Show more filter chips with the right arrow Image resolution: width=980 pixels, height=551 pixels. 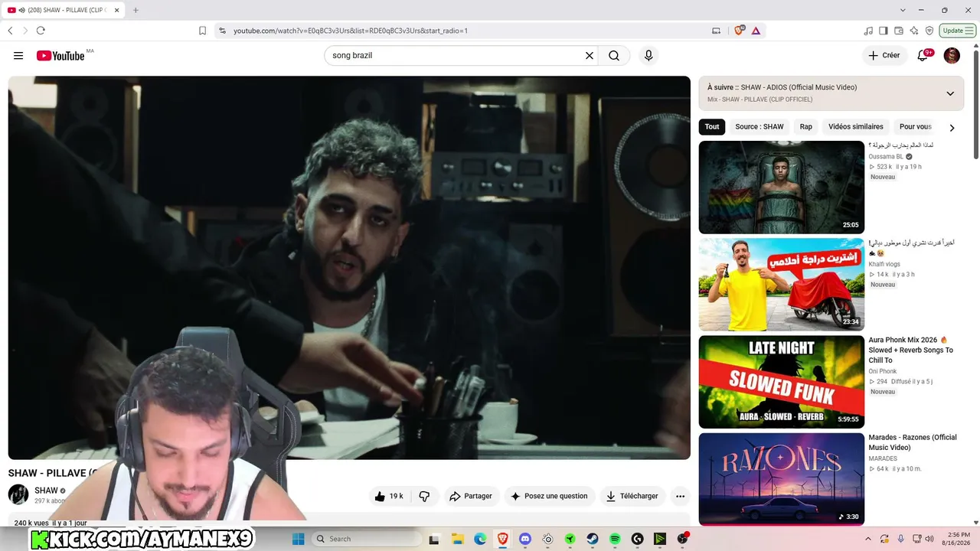click(x=952, y=128)
